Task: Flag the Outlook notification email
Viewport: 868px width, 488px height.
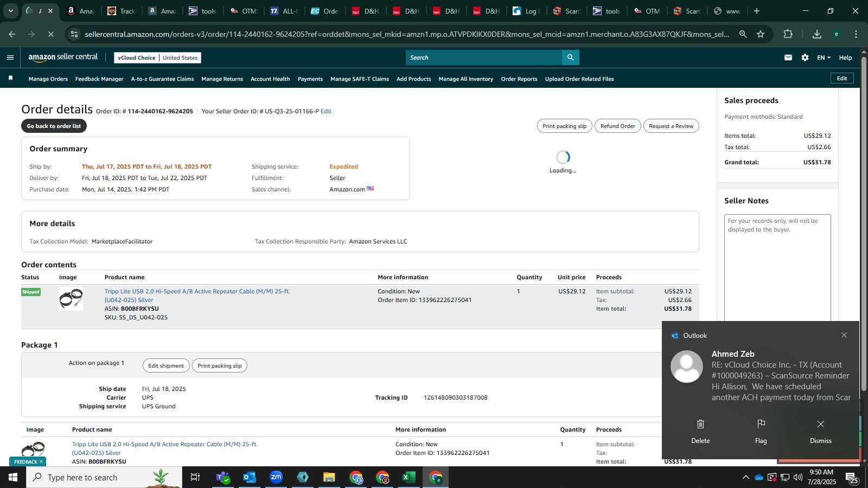Action: click(x=761, y=431)
